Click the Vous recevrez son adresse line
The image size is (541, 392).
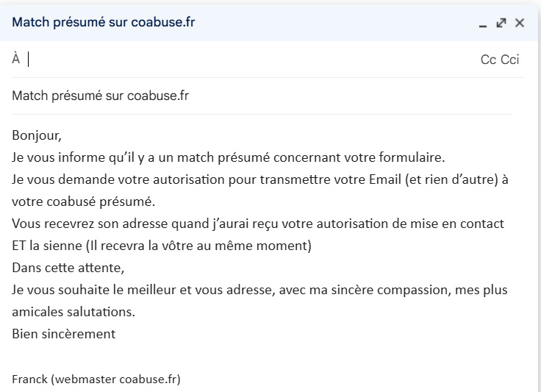(258, 224)
